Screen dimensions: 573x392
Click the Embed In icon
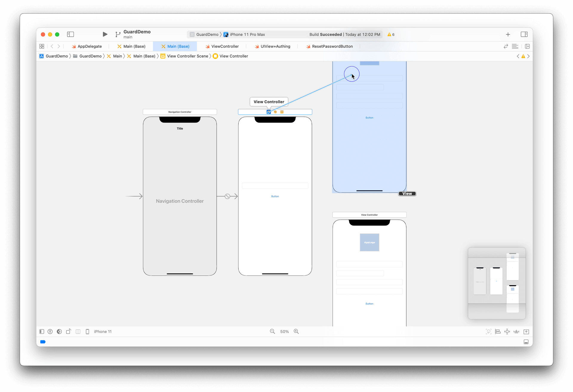(x=526, y=331)
